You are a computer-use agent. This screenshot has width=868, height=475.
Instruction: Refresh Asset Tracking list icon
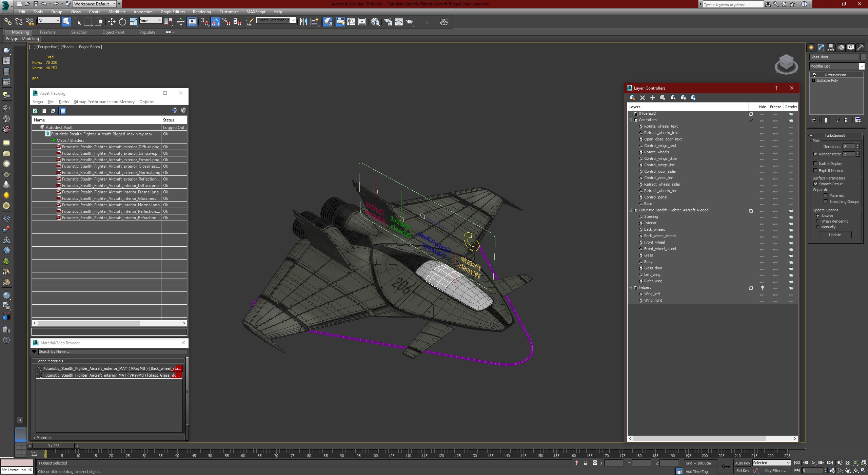pyautogui.click(x=35, y=111)
